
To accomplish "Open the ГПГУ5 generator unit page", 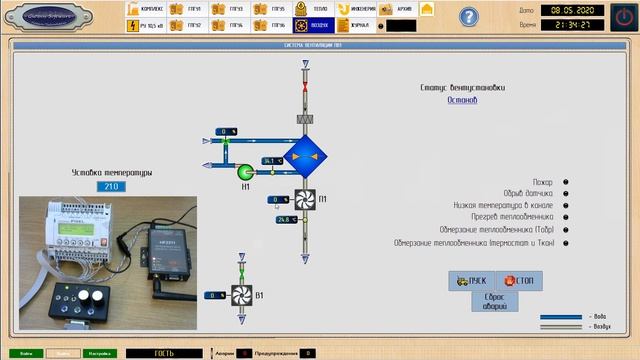I will click(x=271, y=9).
